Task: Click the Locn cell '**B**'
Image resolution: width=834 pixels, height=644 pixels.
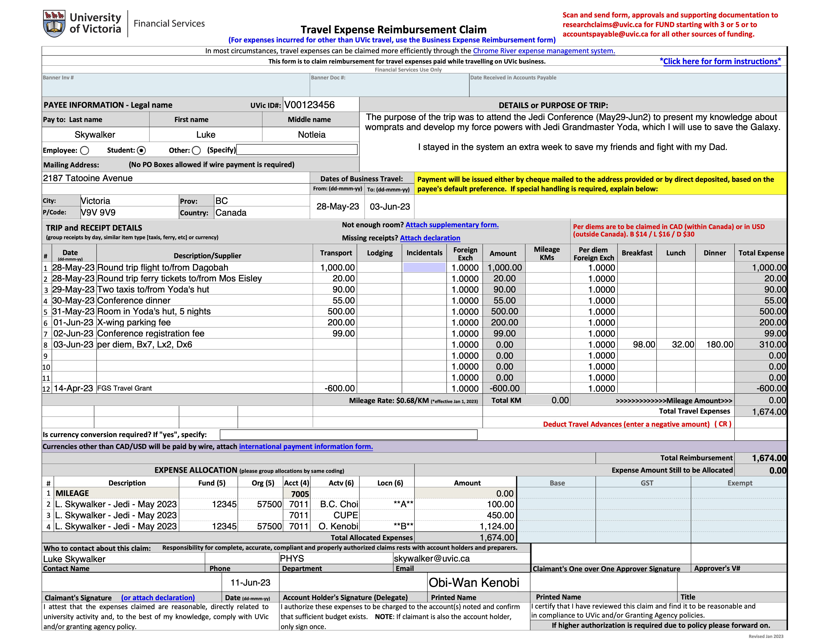Action: coord(387,526)
